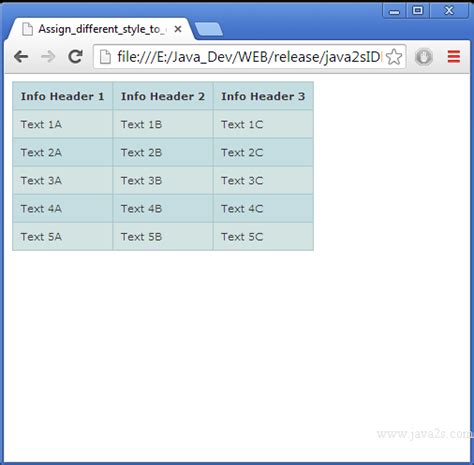Select cell Text 5A
The width and height of the screenshot is (474, 465).
63,237
